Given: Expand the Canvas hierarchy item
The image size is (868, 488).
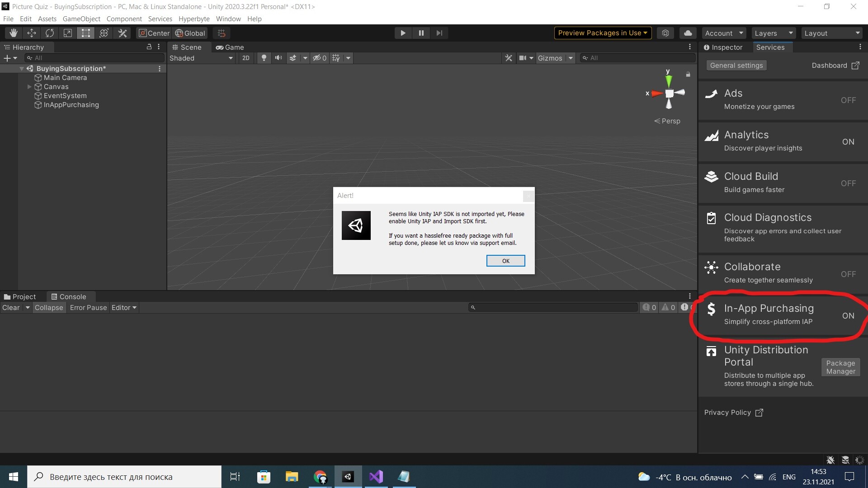Looking at the screenshot, I should 29,87.
